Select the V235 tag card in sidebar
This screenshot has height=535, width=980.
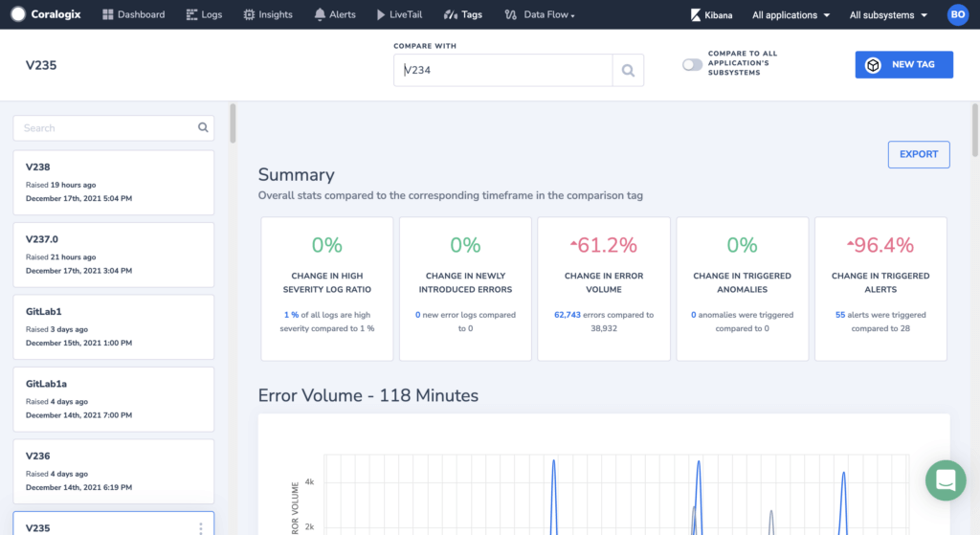[x=113, y=524]
